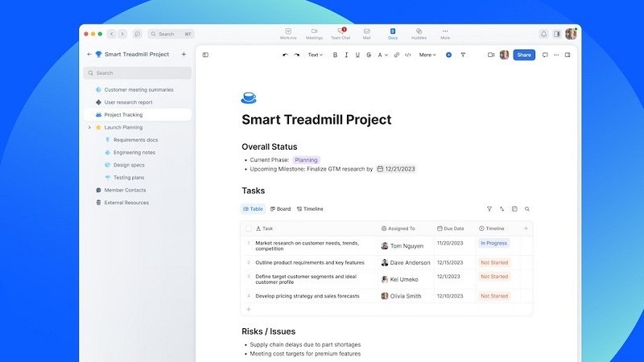Image resolution: width=644 pixels, height=362 pixels.
Task: Add a new column to table
Action: pos(526,228)
